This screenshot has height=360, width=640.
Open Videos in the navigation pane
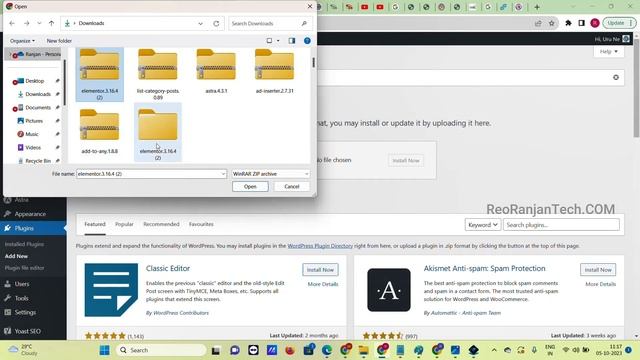coord(33,147)
